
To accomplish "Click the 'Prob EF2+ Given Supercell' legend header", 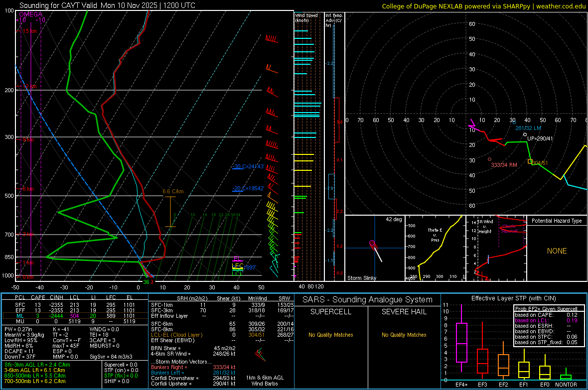I will tap(546, 309).
